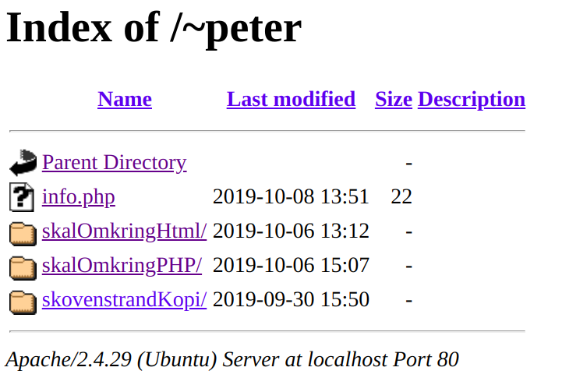The image size is (562, 392).
Task: Open the skovenstrandKopi/ directory
Action: click(125, 299)
